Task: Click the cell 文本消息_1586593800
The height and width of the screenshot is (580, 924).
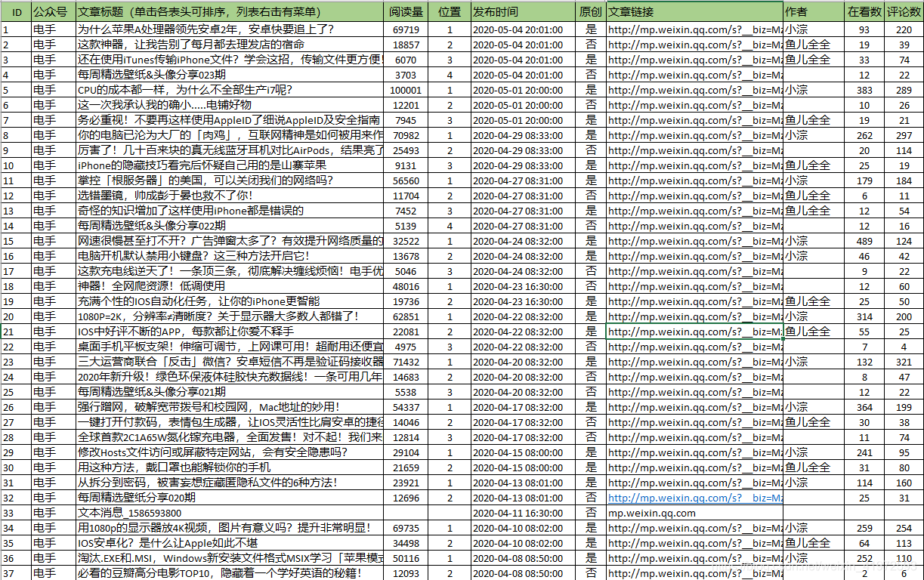Action: tap(130, 513)
